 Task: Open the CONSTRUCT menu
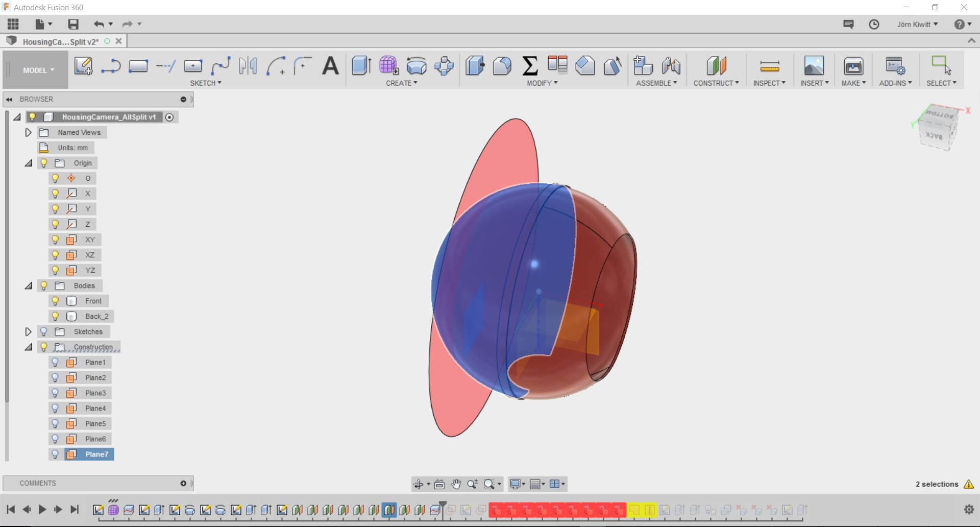pyautogui.click(x=716, y=83)
